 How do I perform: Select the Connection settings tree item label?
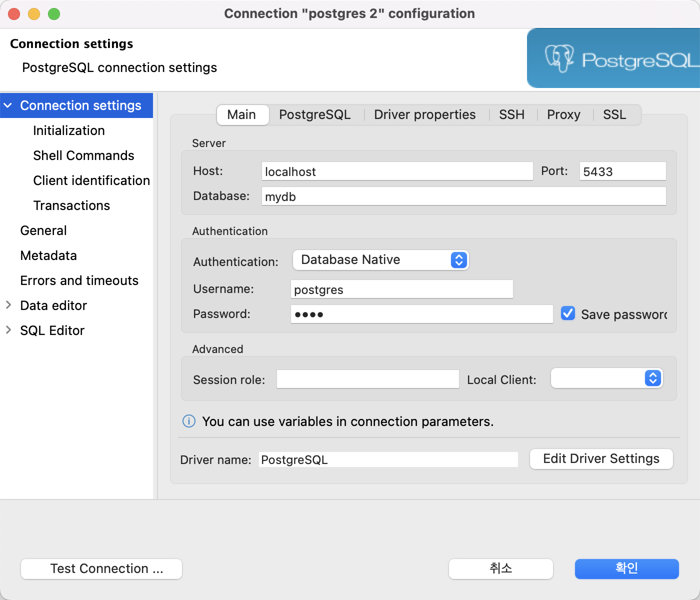click(81, 105)
